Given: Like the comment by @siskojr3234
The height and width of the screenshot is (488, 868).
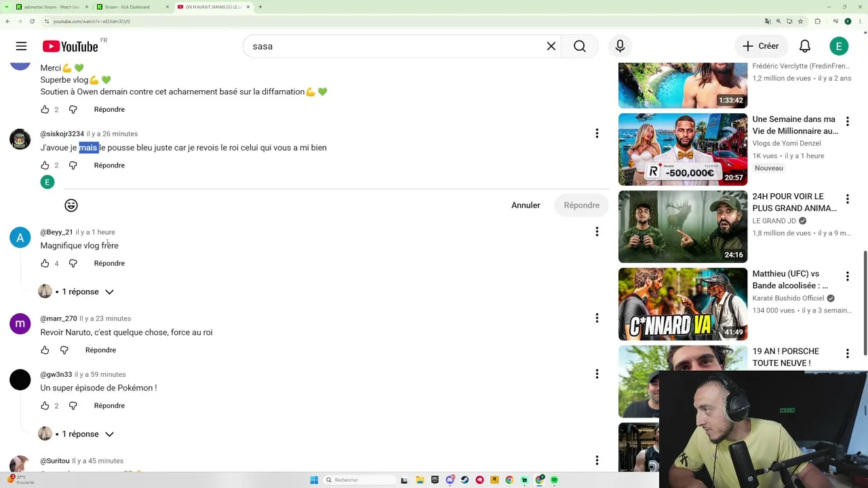Looking at the screenshot, I should tap(45, 165).
